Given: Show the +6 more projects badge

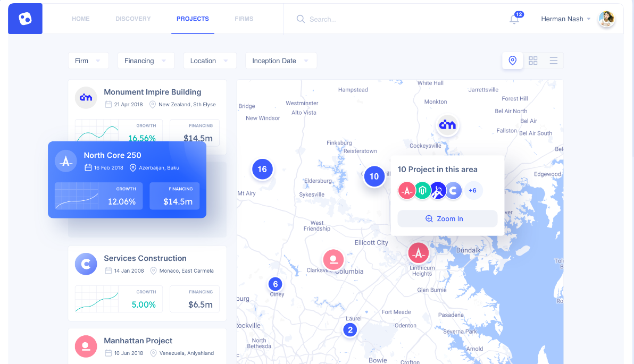Looking at the screenshot, I should (x=473, y=190).
